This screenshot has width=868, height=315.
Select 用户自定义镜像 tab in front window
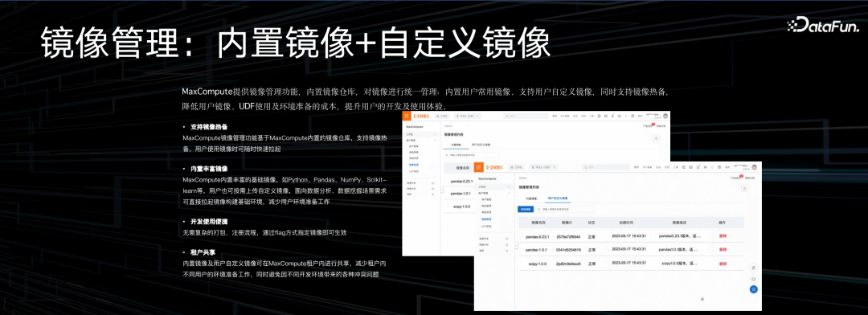558,198
